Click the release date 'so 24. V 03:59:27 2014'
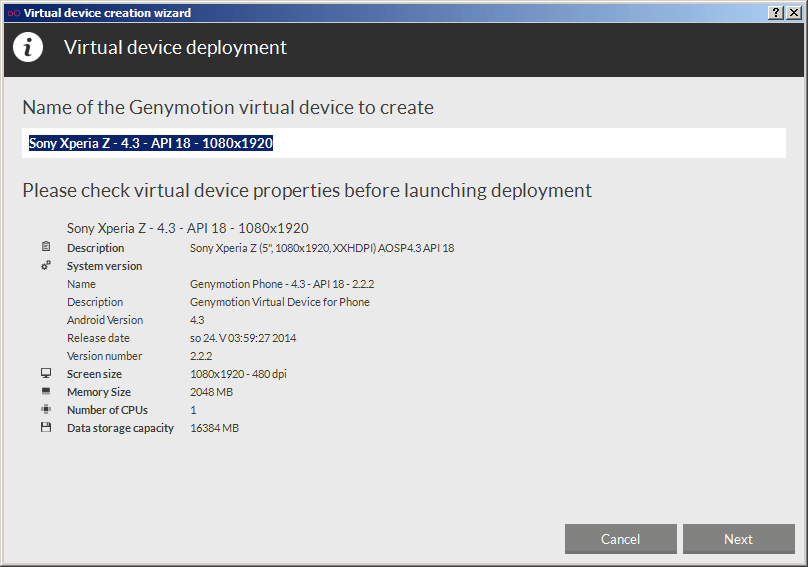This screenshot has width=808, height=567. 243,338
